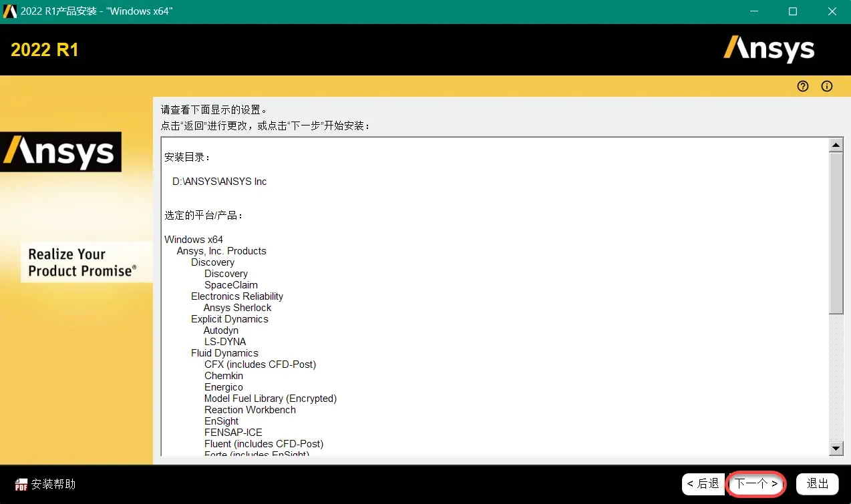The image size is (851, 504).
Task: Click the 2022 R1 header title
Action: click(x=45, y=50)
